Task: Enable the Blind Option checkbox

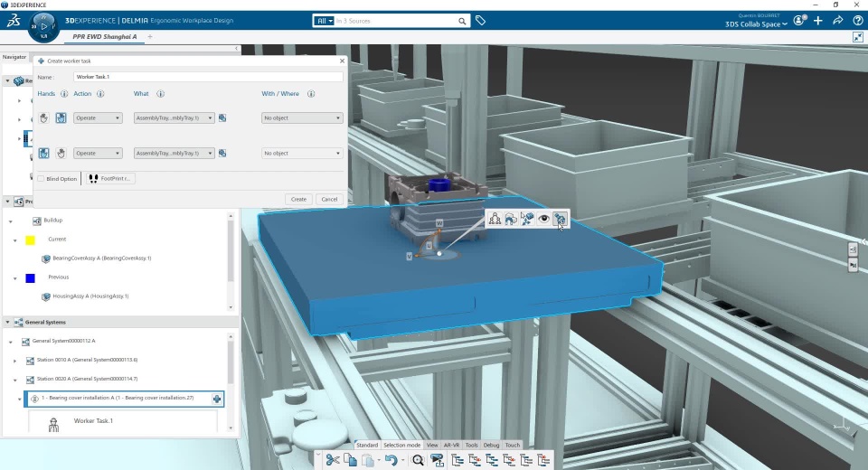Action: coord(41,179)
